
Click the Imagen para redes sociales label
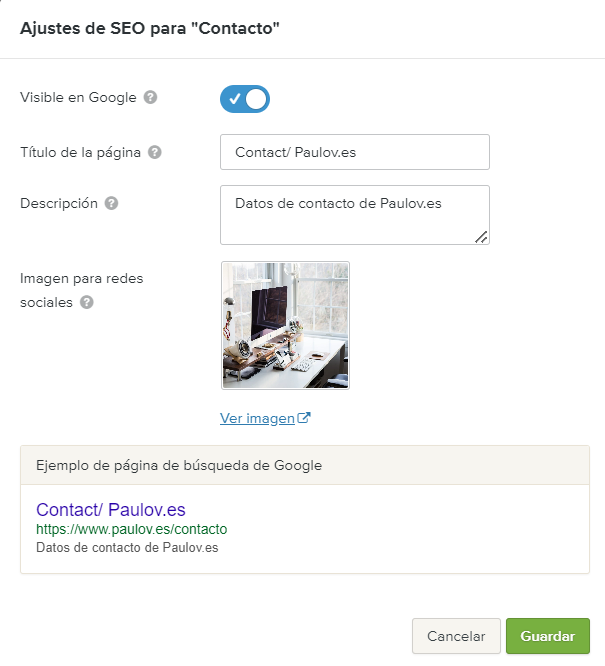[x=82, y=291]
